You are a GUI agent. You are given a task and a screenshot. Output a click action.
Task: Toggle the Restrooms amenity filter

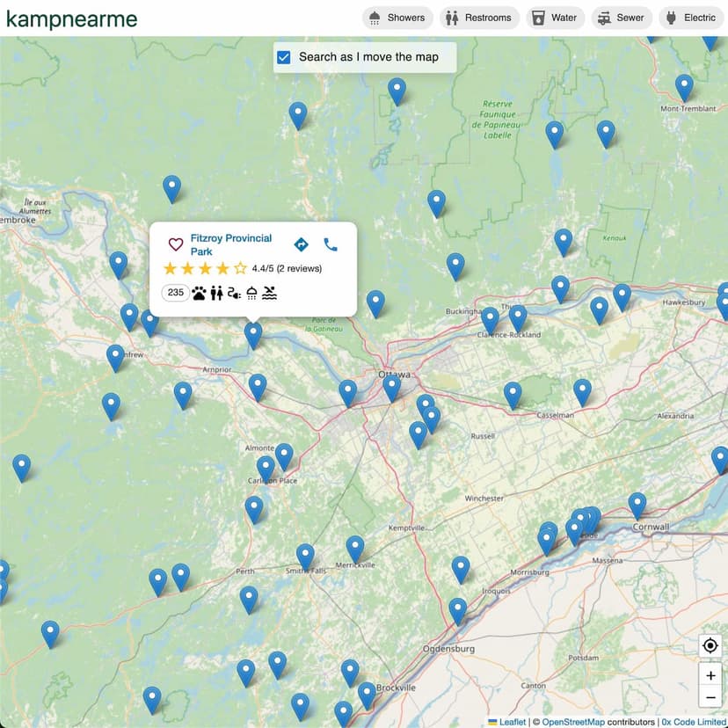click(478, 18)
